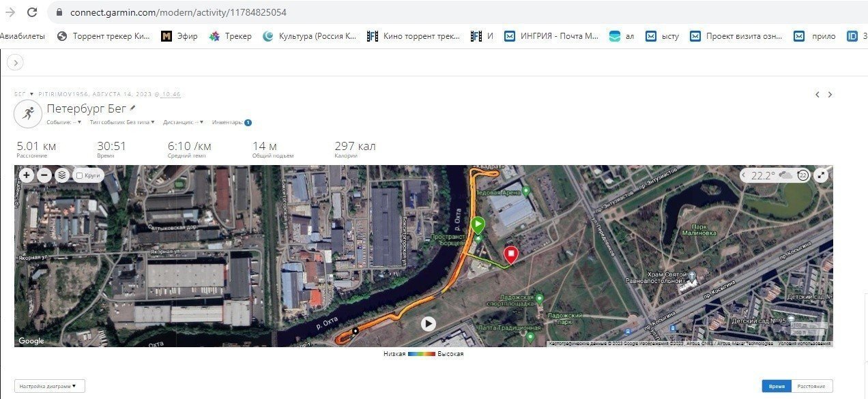Screen dimensions: 868x399
Task: Click the Ладожский парк map label
Action: click(565, 319)
